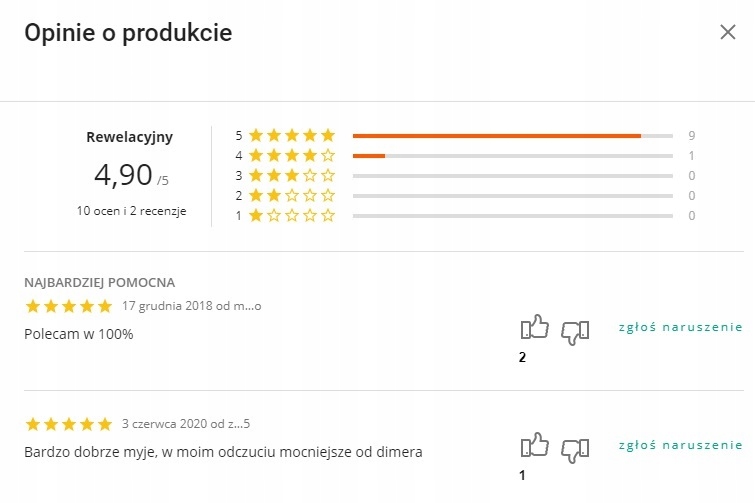Click the 5-star row stars icon
The width and height of the screenshot is (755, 503).
tap(291, 135)
